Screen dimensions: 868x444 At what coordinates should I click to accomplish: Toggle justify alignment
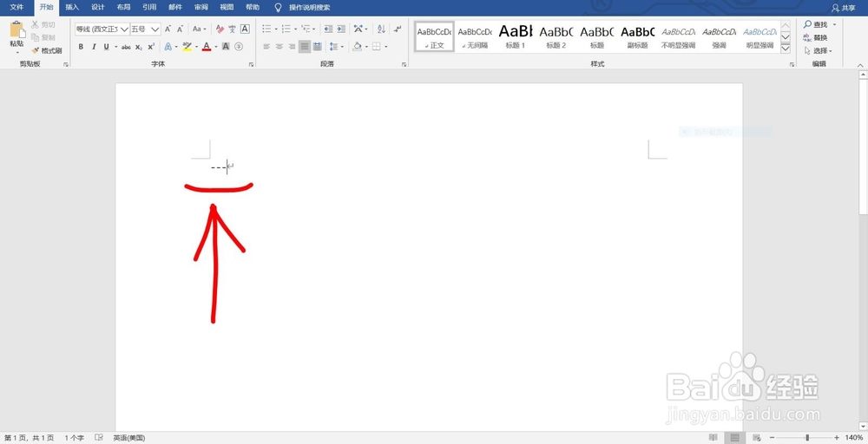pyautogui.click(x=305, y=47)
